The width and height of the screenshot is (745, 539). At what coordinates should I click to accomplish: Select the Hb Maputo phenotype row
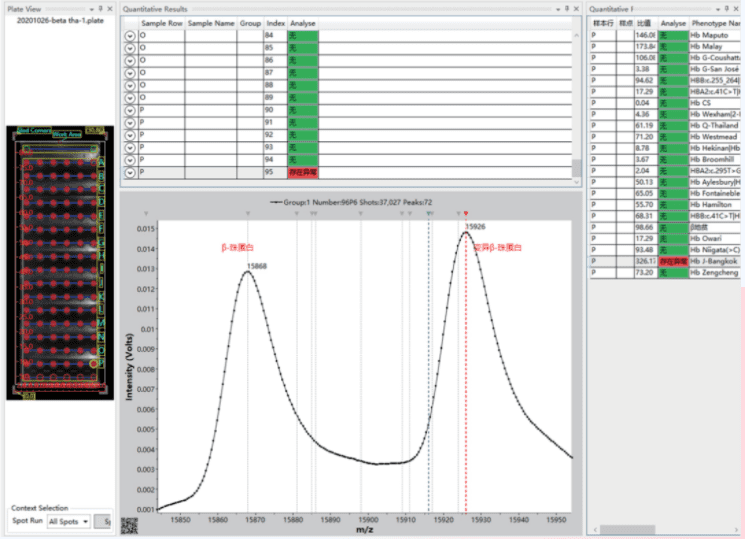[714, 35]
